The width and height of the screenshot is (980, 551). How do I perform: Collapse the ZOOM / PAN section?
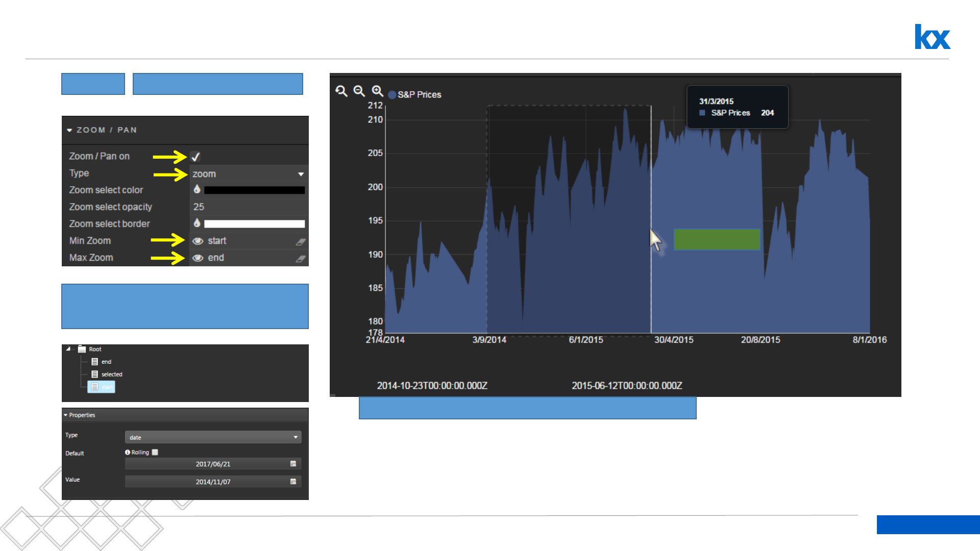(69, 130)
